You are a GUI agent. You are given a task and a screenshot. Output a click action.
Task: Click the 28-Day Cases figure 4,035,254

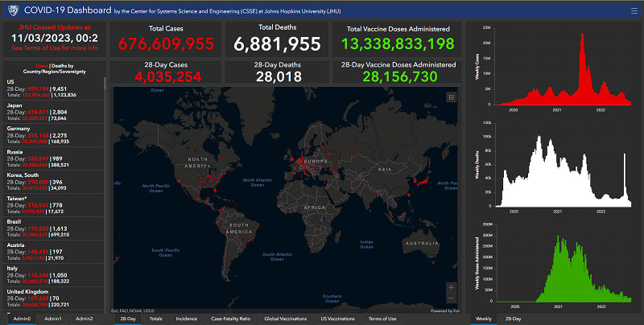[x=168, y=76]
